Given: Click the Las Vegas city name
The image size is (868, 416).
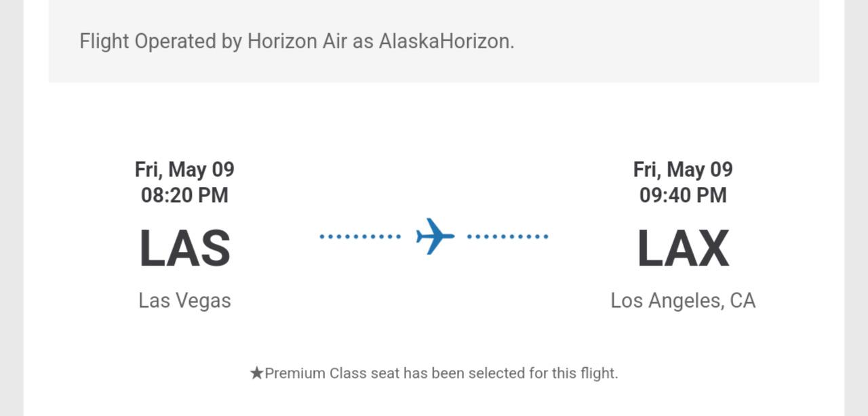Looking at the screenshot, I should coord(184,300).
